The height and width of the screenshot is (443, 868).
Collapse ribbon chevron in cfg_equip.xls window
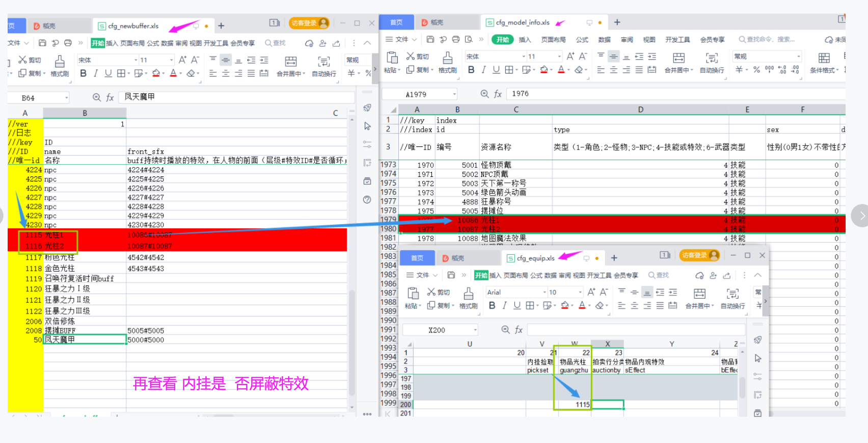757,275
